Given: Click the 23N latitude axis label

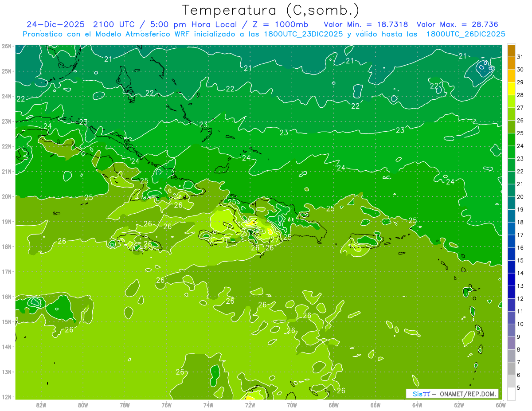Looking at the screenshot, I should coord(6,121).
